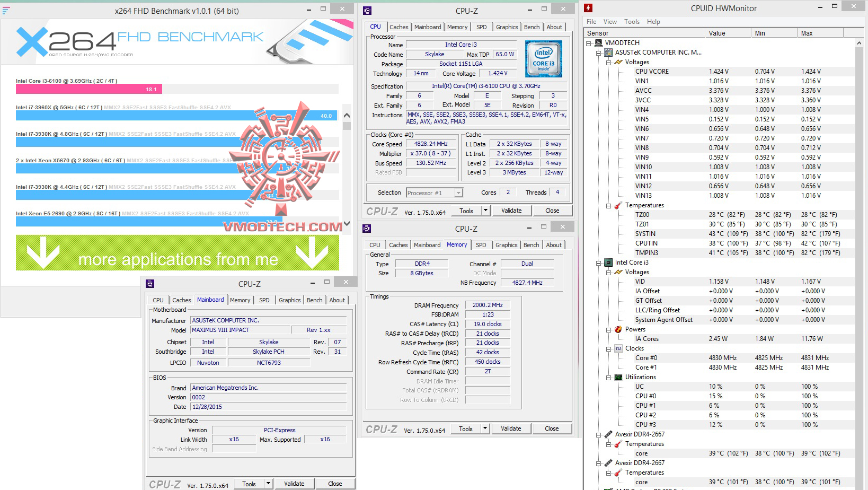Collapse the VMODTECH root node
Viewport: 868px width, 490px height.
pyautogui.click(x=589, y=43)
